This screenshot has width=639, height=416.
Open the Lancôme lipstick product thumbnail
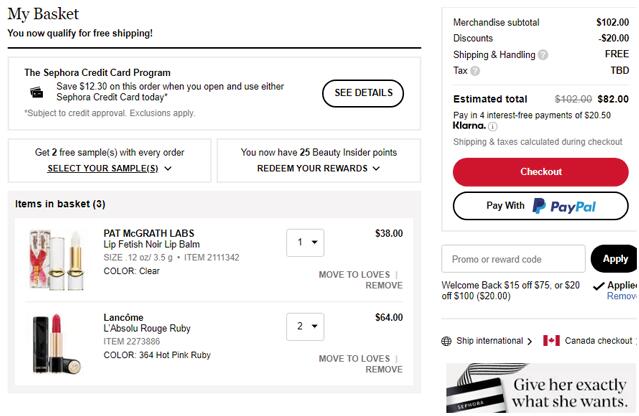tap(57, 344)
